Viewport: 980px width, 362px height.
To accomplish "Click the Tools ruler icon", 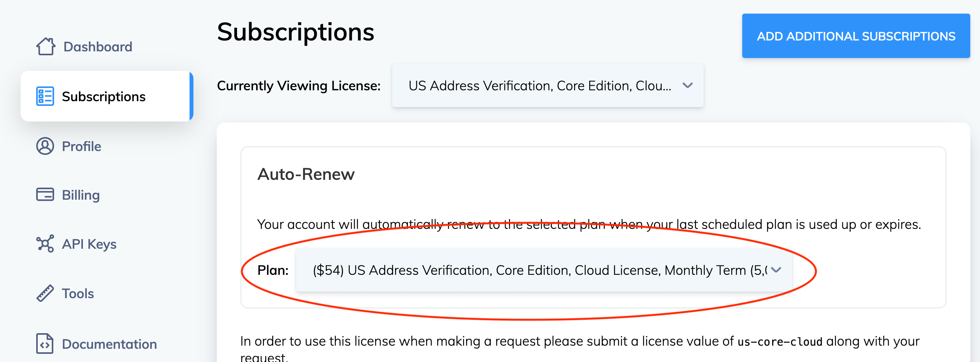I will coord(45,293).
